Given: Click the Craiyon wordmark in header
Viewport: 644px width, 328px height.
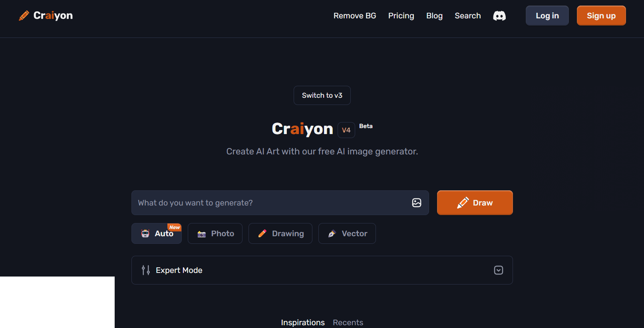Looking at the screenshot, I should 53,16.
